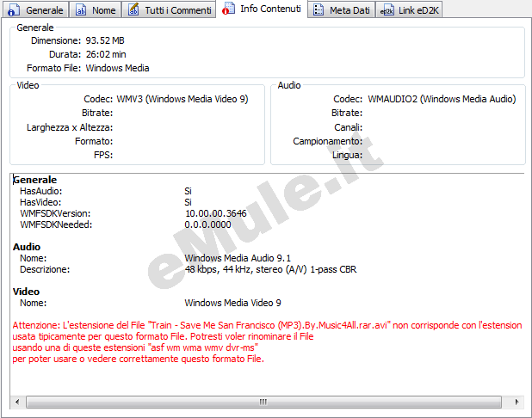Click the horizontal scrollbar thumb

tap(263, 402)
